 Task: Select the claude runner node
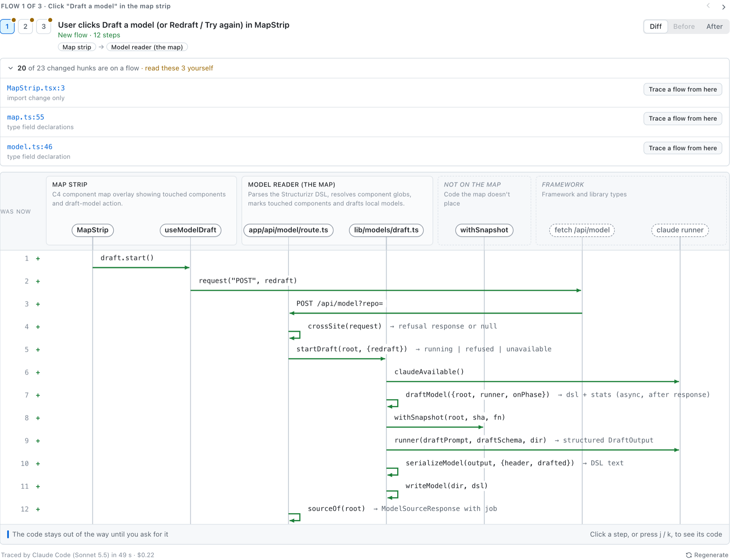[680, 230]
